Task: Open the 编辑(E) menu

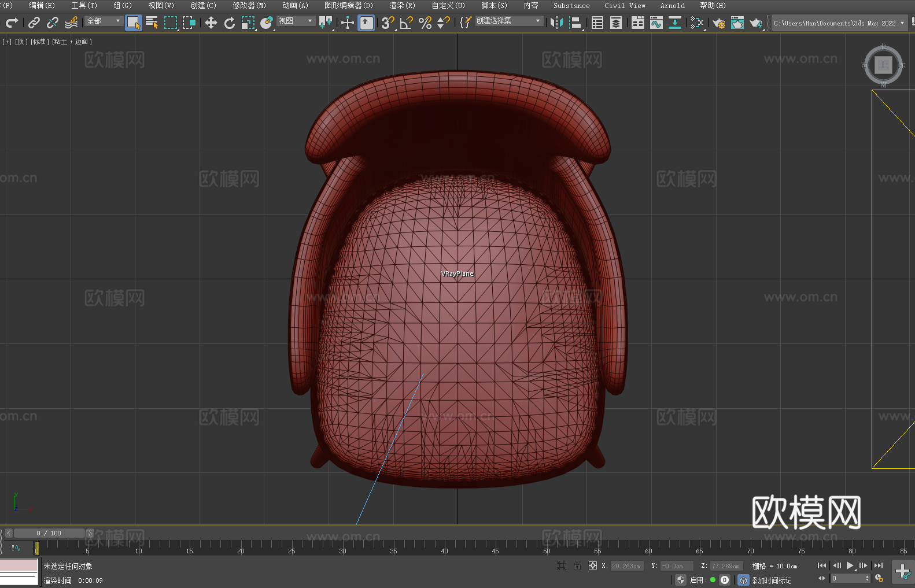Action: click(42, 5)
